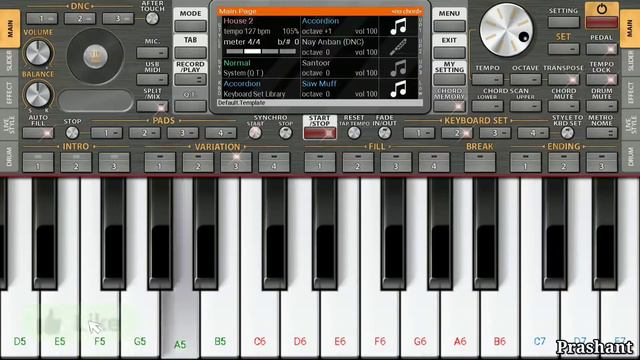
Task: Click the Set button
Action: coord(564,49)
